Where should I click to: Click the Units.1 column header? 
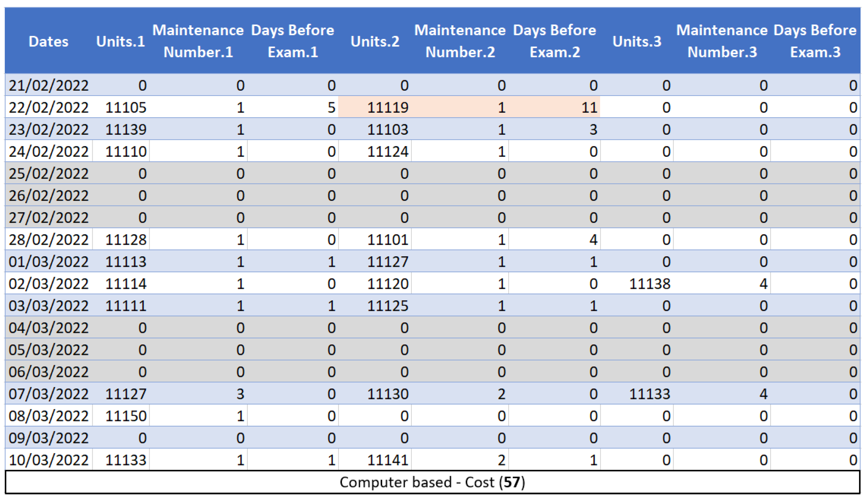(120, 41)
